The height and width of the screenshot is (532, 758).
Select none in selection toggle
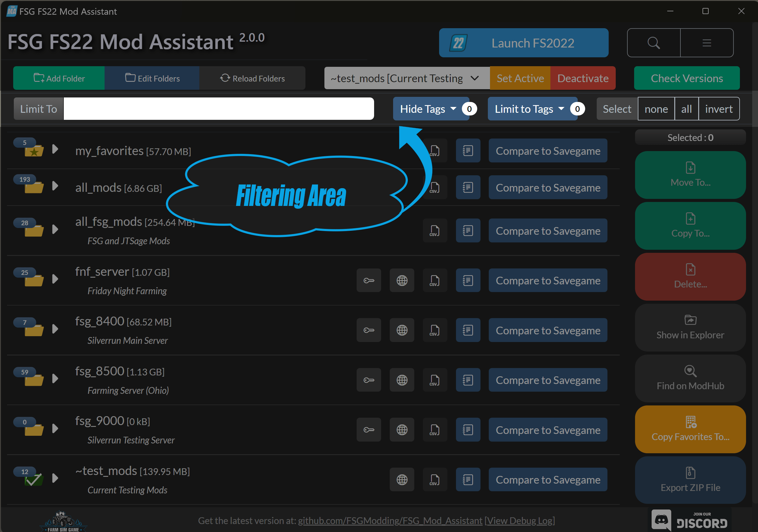pyautogui.click(x=656, y=109)
